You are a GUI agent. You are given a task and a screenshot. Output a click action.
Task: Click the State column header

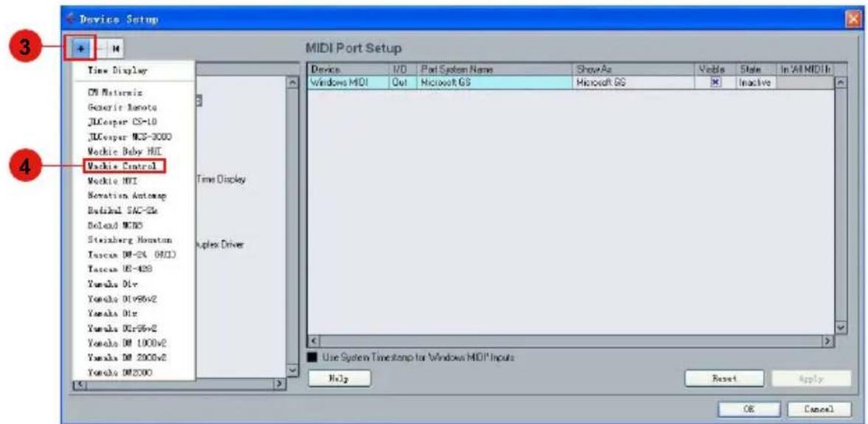tap(756, 70)
